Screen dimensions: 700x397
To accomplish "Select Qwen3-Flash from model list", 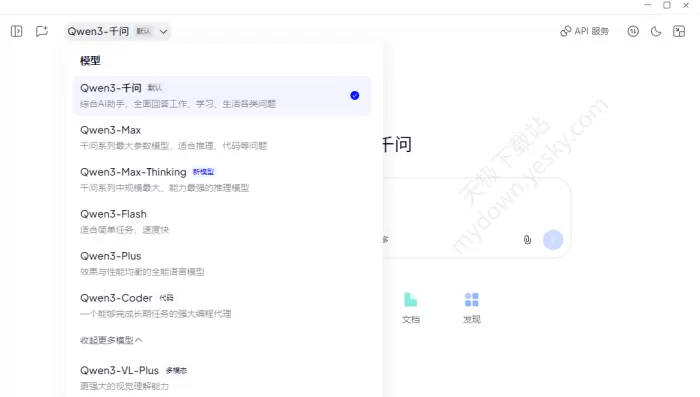I will [x=222, y=221].
